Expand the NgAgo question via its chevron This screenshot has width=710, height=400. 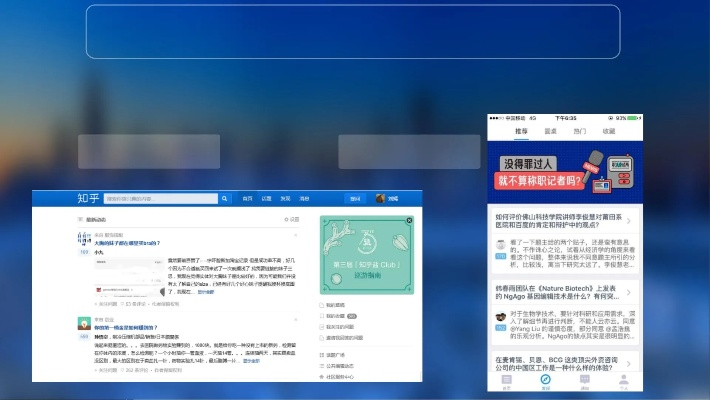click(629, 292)
